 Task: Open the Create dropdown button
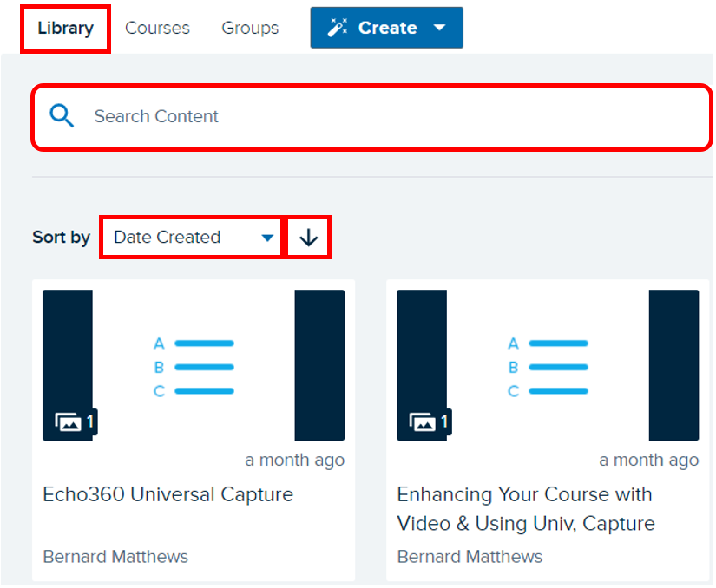point(387,28)
